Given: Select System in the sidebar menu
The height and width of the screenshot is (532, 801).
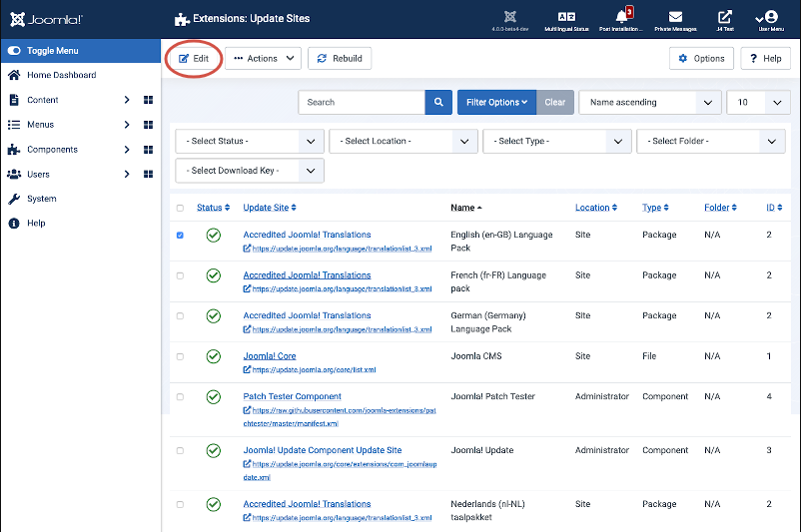Looking at the screenshot, I should pos(42,199).
